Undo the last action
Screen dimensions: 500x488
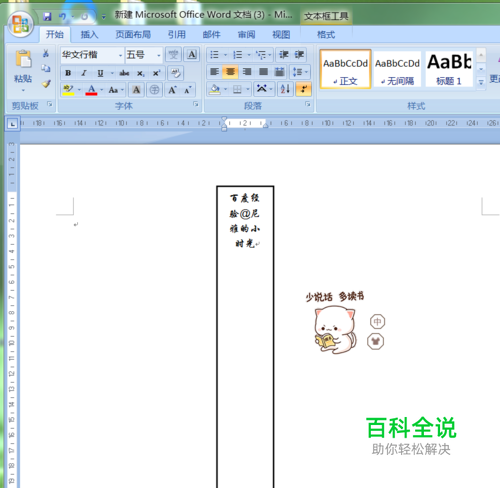63,16
